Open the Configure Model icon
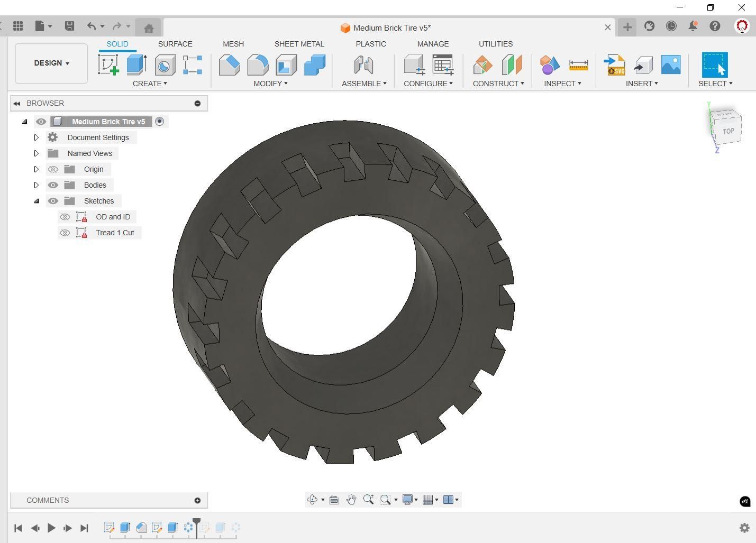Viewport: 756px width, 543px height. (x=415, y=65)
